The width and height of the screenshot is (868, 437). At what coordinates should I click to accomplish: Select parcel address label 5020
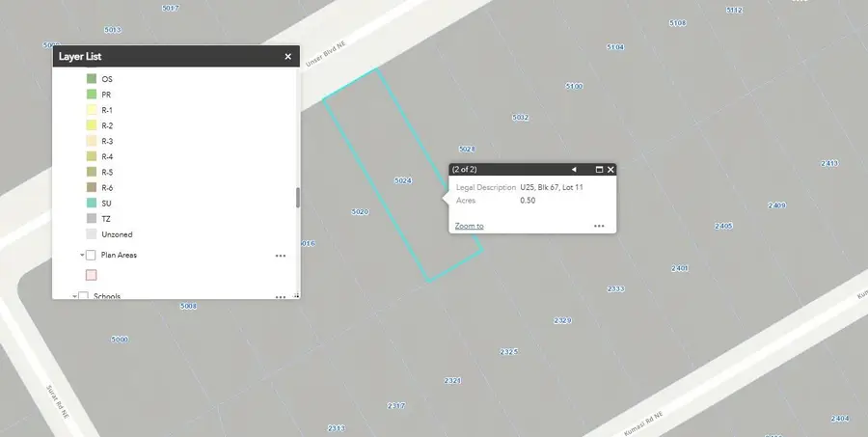360,212
